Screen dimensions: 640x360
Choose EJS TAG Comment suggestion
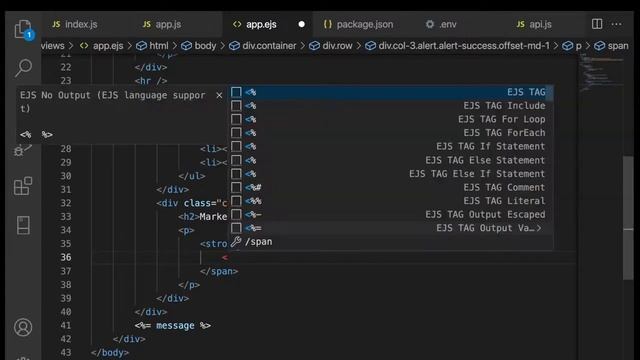[391, 187]
